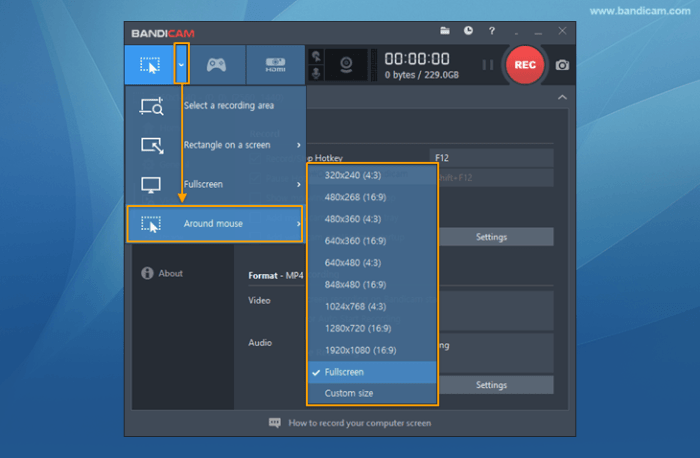Image resolution: width=700 pixels, height=458 pixels.
Task: Close the Bandicam window
Action: point(562,31)
